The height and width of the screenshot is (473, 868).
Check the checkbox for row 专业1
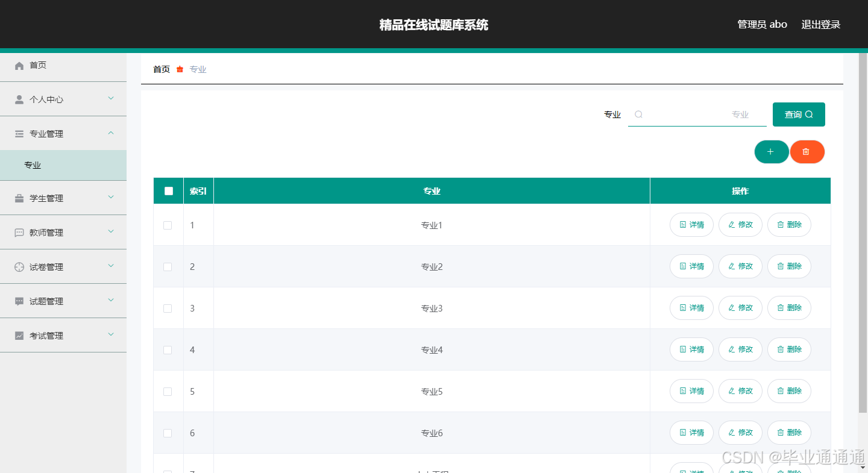coord(168,225)
